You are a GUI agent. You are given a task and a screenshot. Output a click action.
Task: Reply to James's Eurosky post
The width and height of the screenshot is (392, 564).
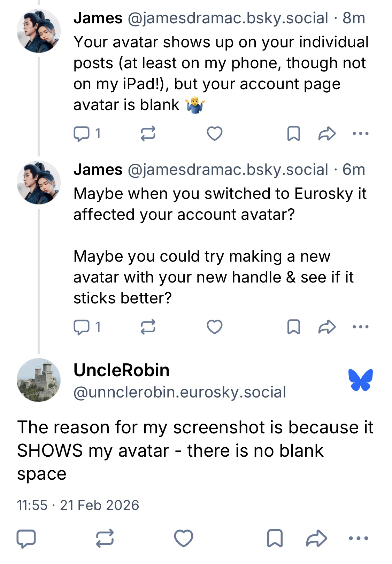[81, 327]
